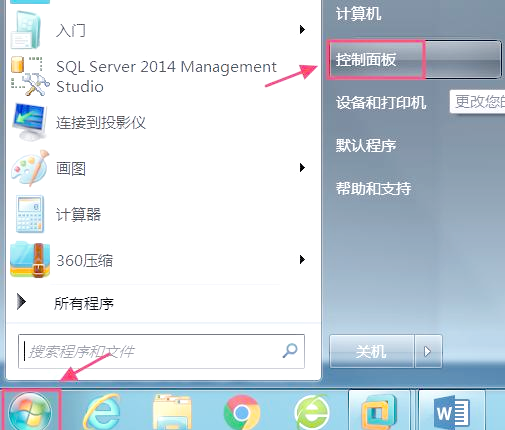Show 所有程序 list

point(84,303)
